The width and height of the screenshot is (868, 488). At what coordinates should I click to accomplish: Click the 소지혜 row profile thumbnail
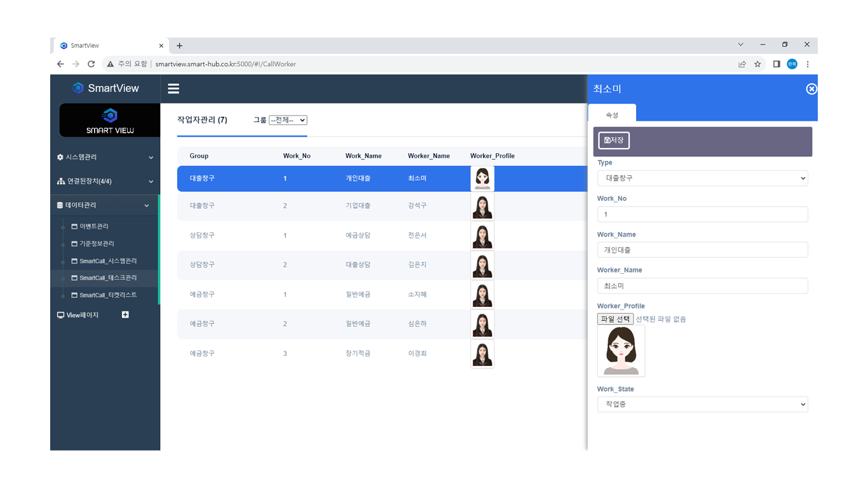pyautogui.click(x=482, y=295)
